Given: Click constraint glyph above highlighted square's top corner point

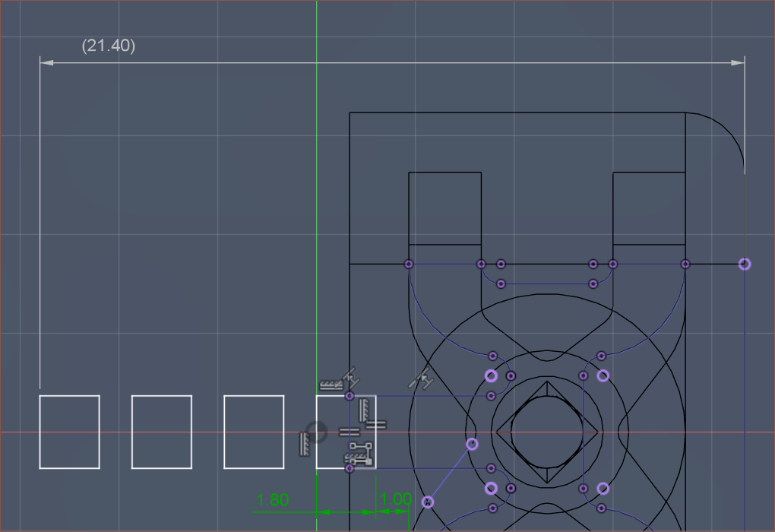Looking at the screenshot, I should pyautogui.click(x=350, y=377).
